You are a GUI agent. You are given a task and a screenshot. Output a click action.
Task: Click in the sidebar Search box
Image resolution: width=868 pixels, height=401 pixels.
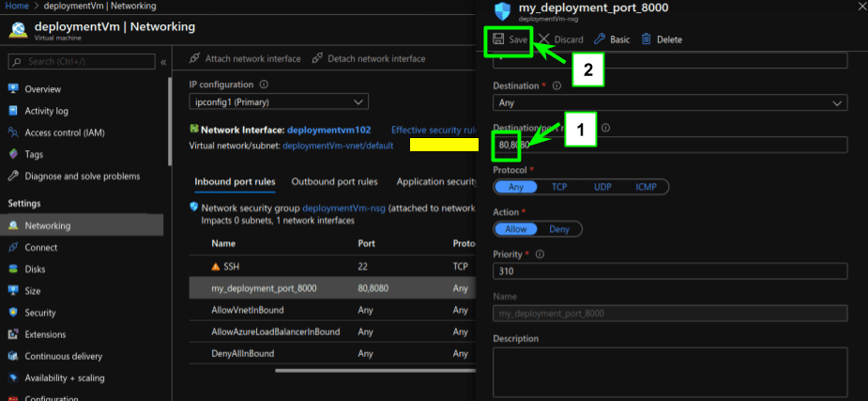[82, 61]
